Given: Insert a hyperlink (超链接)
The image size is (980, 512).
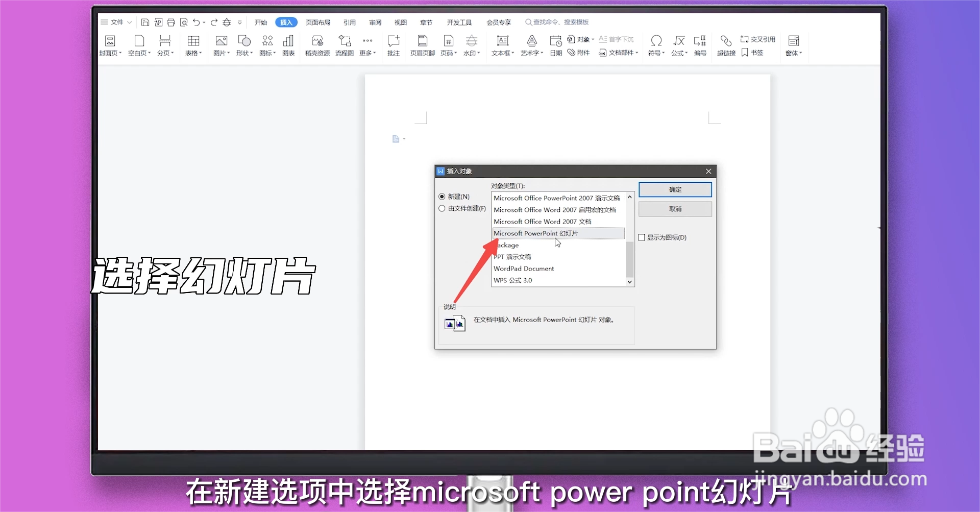Looking at the screenshot, I should click(x=726, y=45).
